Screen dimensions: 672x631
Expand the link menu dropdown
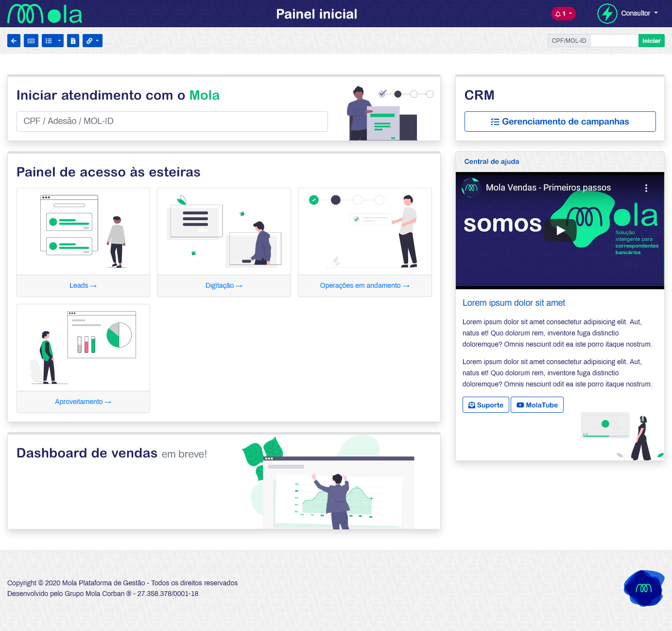point(92,41)
